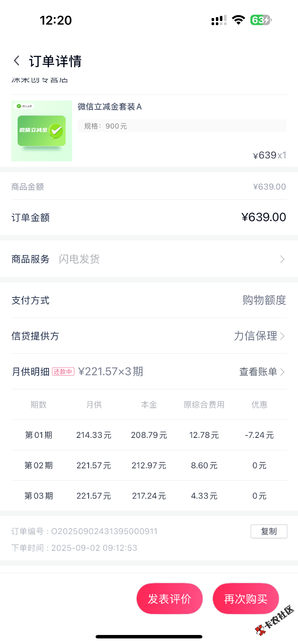This screenshot has width=298, height=644.
Task: Expand the 商品服务 闪电发货 row chevron
Action: pos(282,259)
